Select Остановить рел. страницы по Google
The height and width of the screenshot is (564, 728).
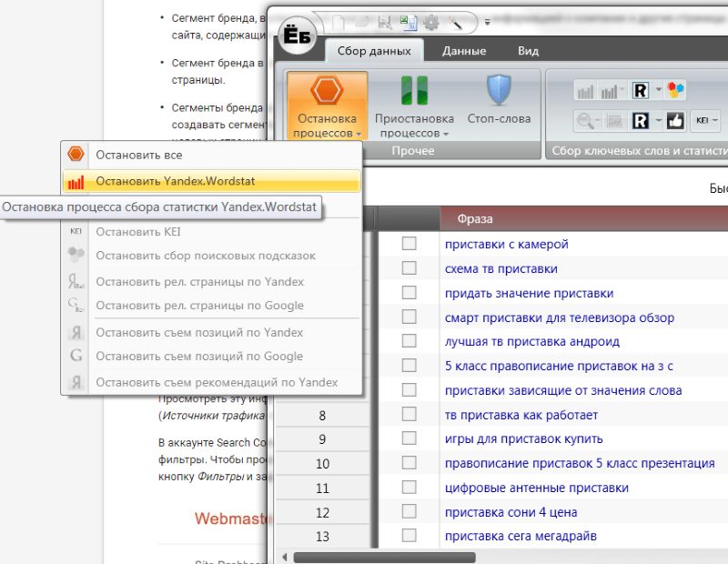pos(211,306)
